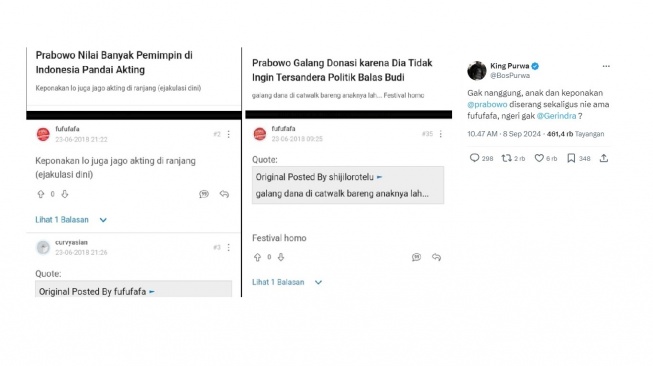Viewport: 653px width, 366px height.
Task: Open thread title Prabowo Galang Donasi
Action: pos(342,70)
